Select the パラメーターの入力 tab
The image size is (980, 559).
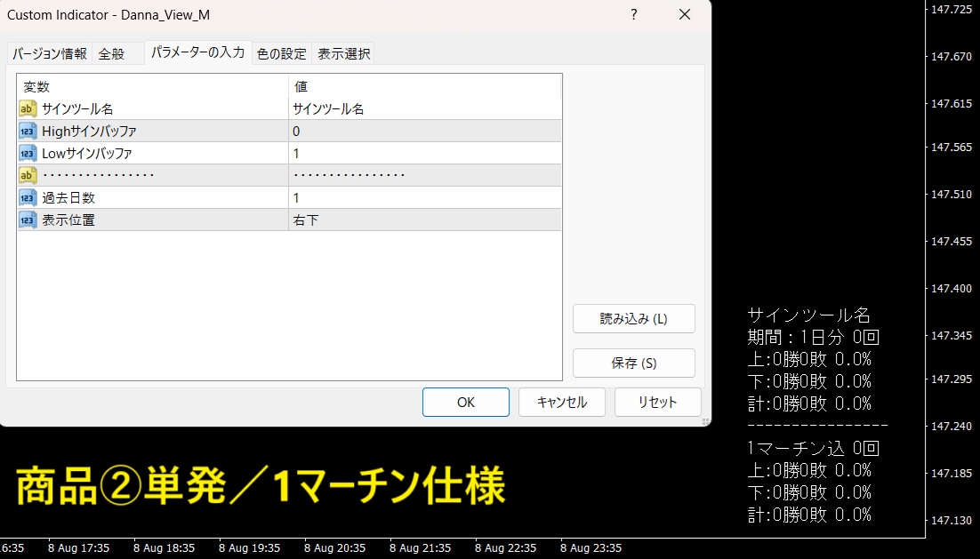click(197, 52)
